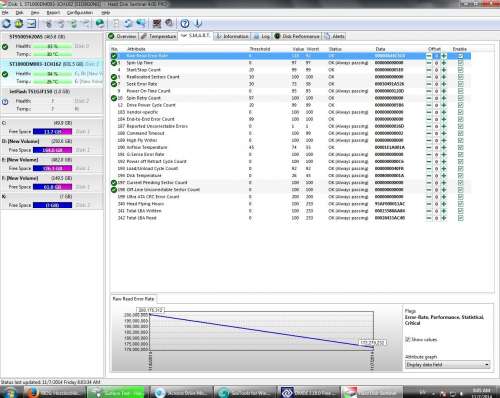Open the File menu
This screenshot has width=500, height=398.
pos(5,13)
